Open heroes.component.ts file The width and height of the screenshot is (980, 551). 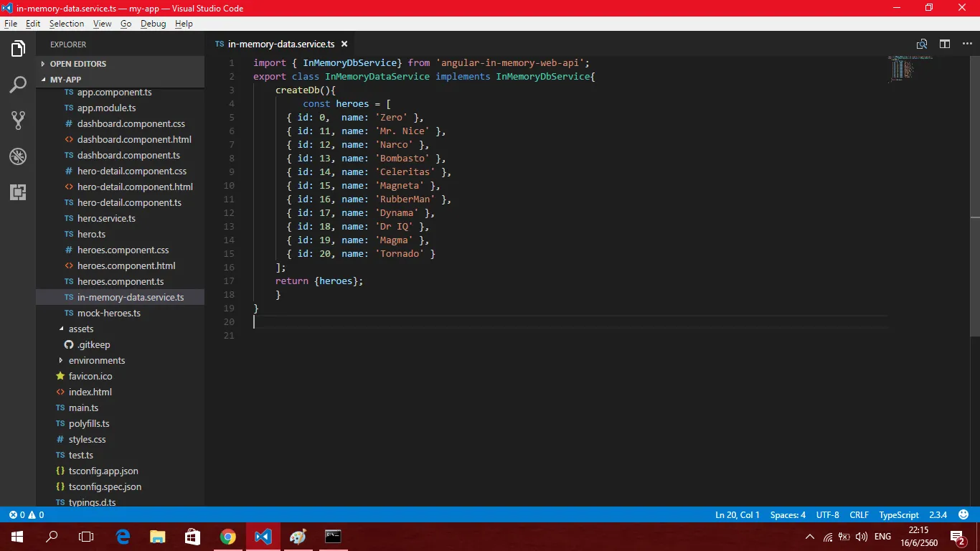pos(121,282)
